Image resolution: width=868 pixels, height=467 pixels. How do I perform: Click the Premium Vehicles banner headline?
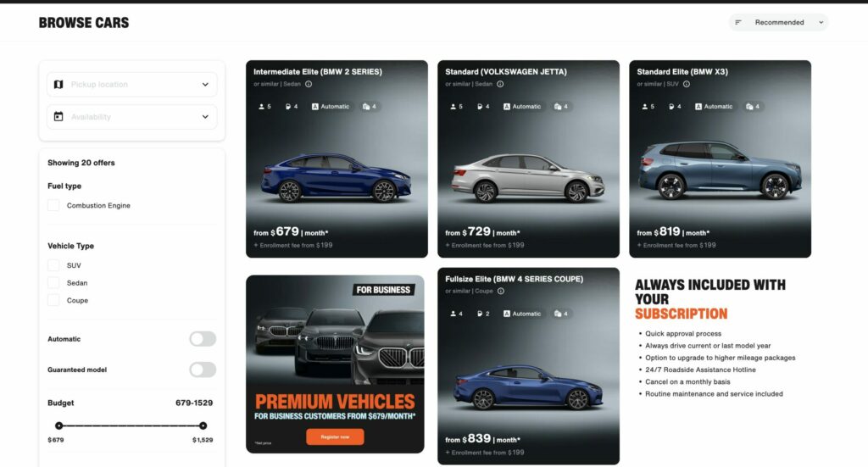click(335, 401)
